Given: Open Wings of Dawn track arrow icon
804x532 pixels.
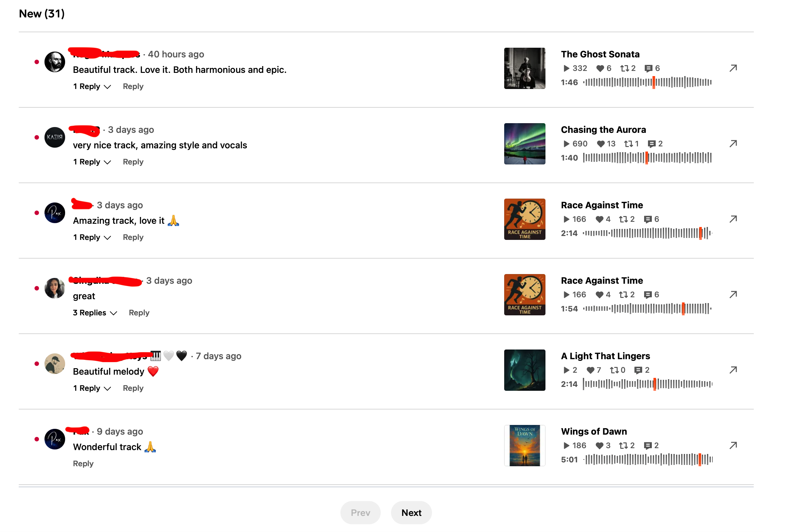Looking at the screenshot, I should click(x=733, y=445).
